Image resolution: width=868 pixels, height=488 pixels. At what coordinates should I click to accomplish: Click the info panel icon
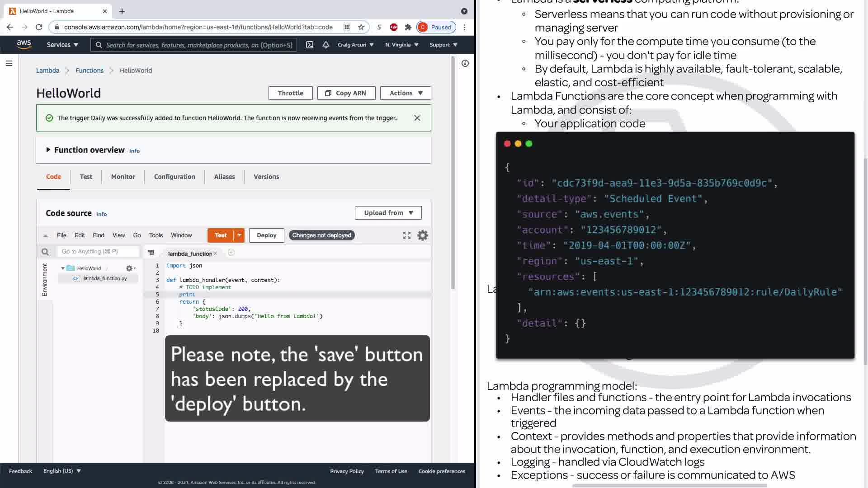point(465,63)
